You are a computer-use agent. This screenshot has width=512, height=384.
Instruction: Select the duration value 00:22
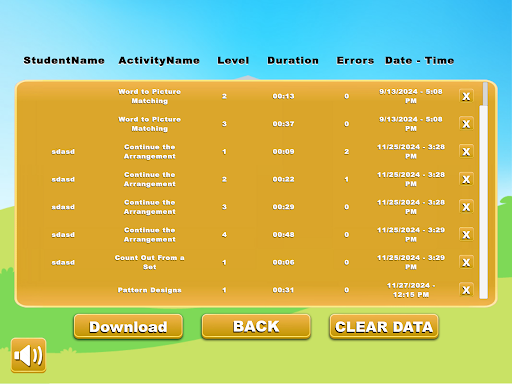click(x=283, y=179)
